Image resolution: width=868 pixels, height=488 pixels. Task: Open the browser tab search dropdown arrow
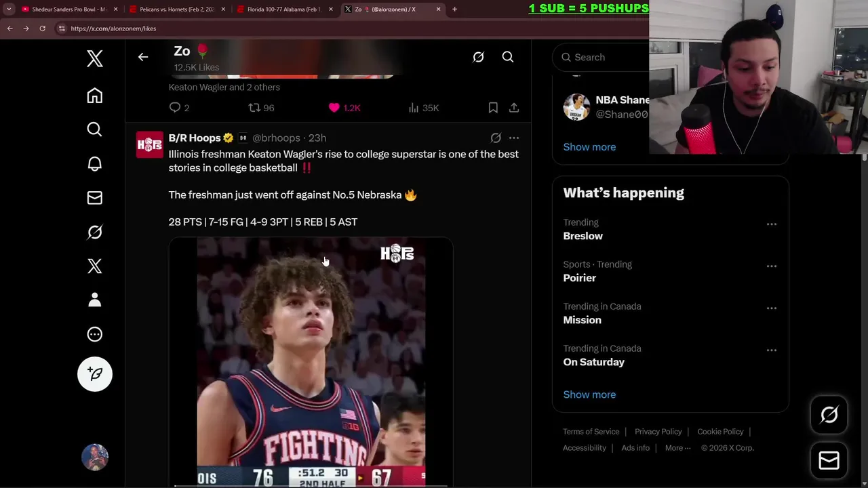coord(9,9)
